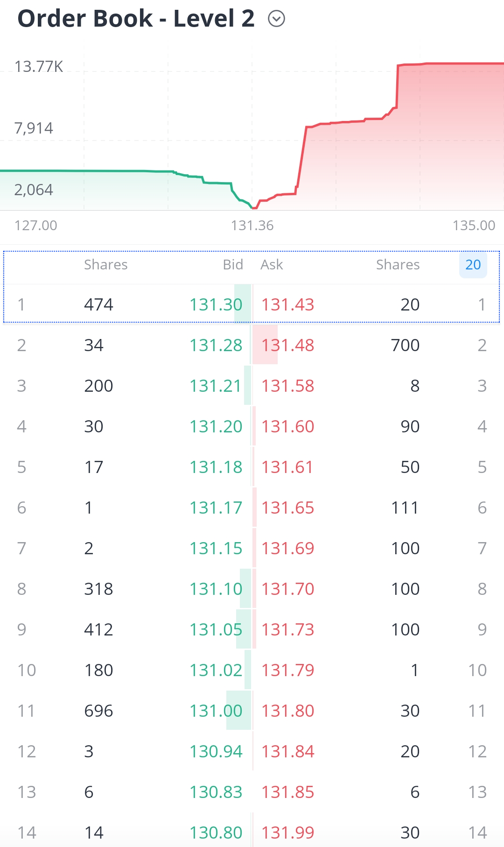
Task: Select bid price 131.30 in row 1
Action: pyautogui.click(x=216, y=304)
